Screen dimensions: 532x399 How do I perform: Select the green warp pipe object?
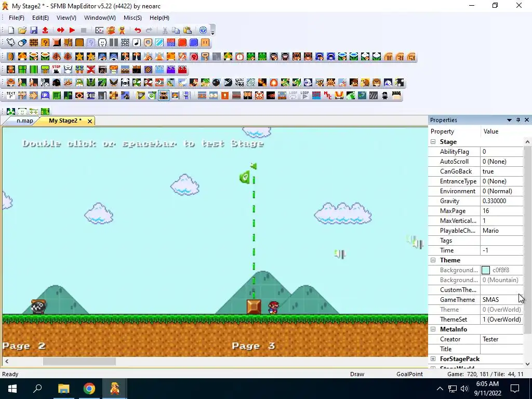(22, 70)
